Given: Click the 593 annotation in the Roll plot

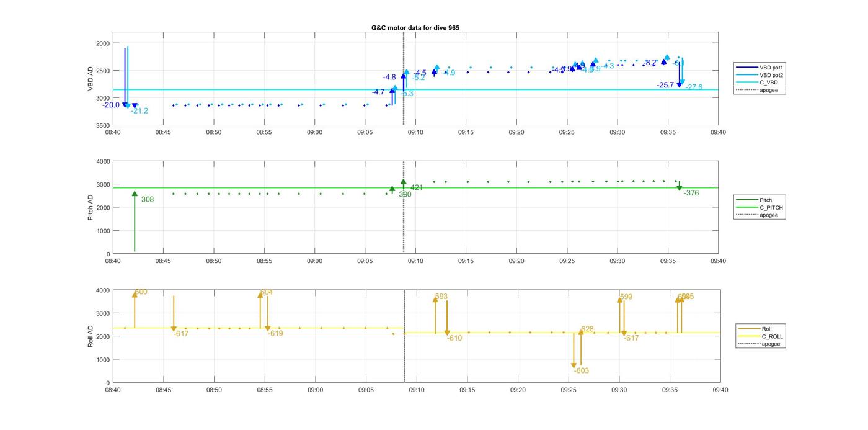Looking at the screenshot, I should (441, 297).
